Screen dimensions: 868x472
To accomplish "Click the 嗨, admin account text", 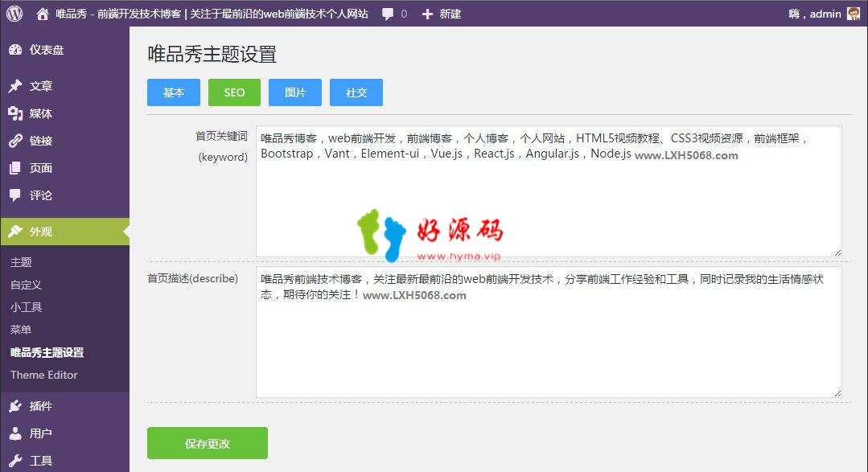I will tap(815, 14).
